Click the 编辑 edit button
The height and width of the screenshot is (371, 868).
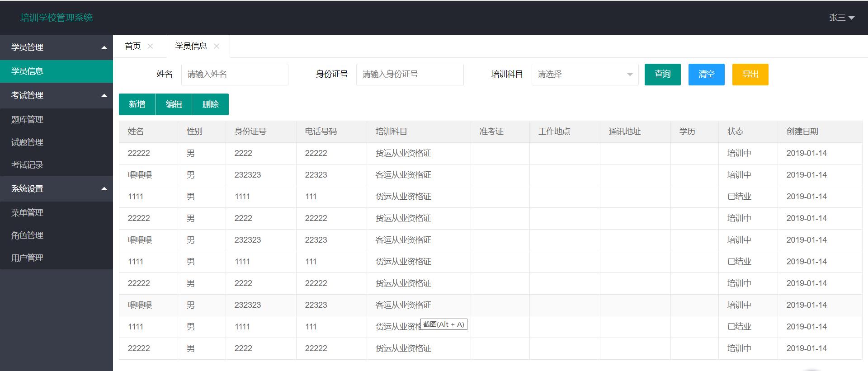pos(174,104)
